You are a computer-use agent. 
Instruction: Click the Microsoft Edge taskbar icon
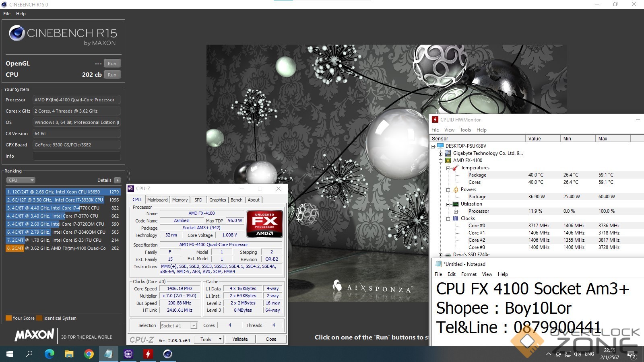click(49, 354)
